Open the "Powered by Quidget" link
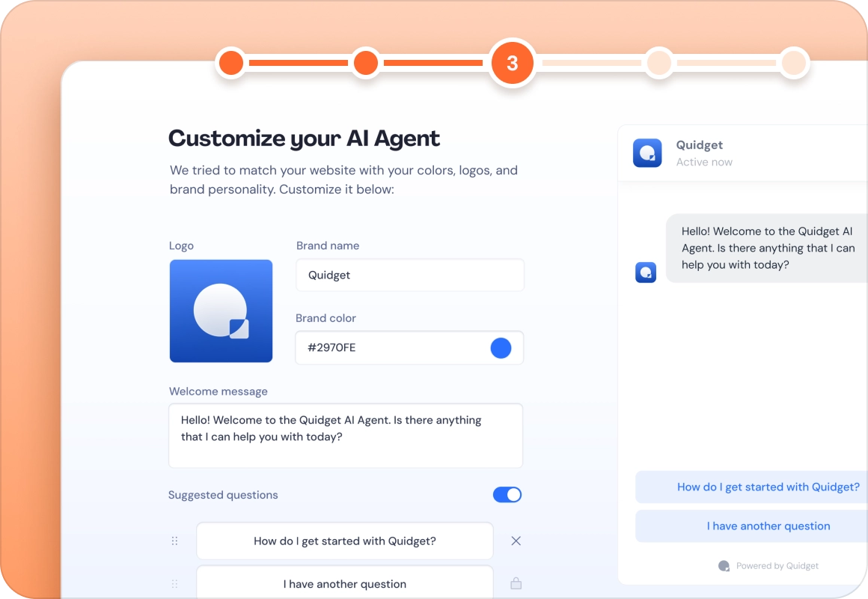Viewport: 868px width, 599px height. pos(778,566)
